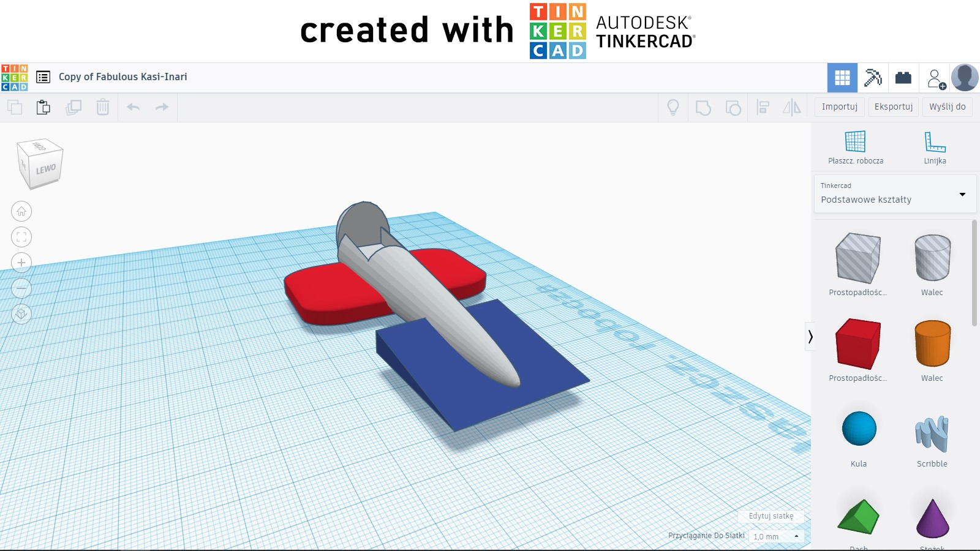Click the Mirror flip icon
The height and width of the screenshot is (551, 980).
pos(792,108)
